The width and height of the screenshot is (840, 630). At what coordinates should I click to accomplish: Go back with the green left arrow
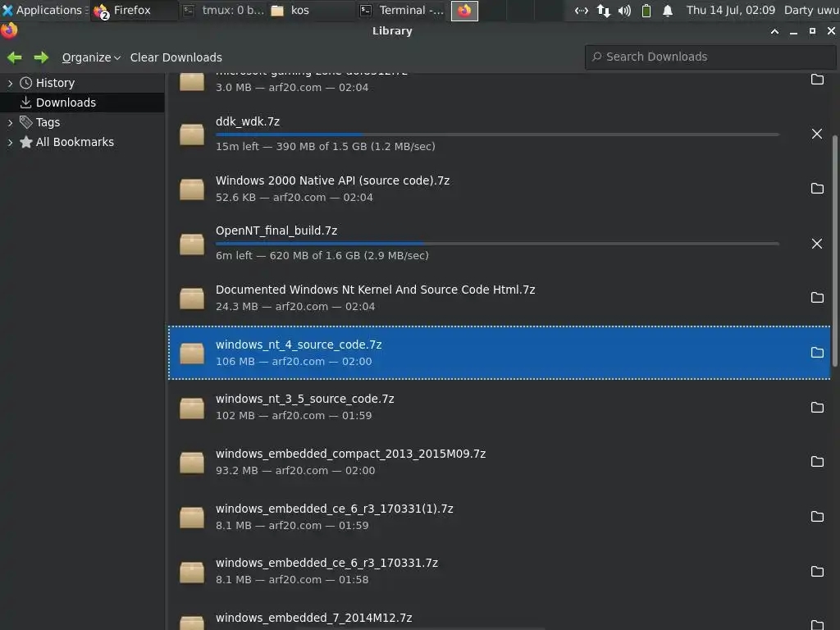pos(15,57)
